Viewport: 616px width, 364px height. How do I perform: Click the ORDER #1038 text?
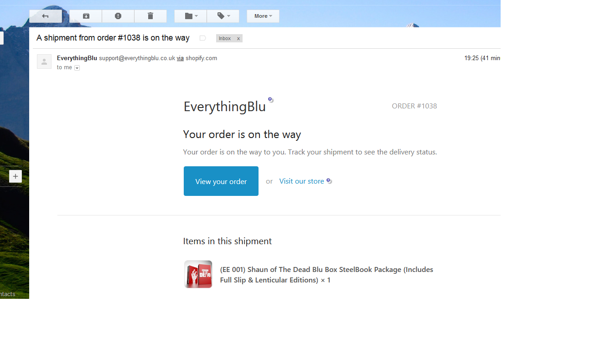click(414, 106)
